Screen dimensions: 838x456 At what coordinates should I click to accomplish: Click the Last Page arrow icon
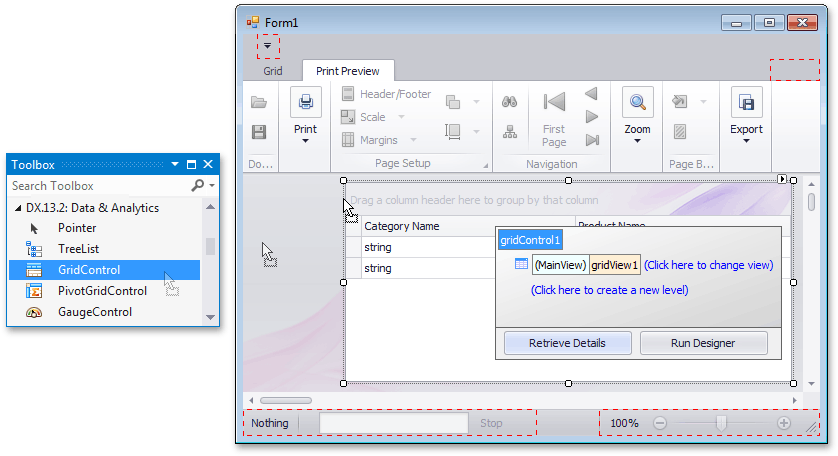pos(592,140)
